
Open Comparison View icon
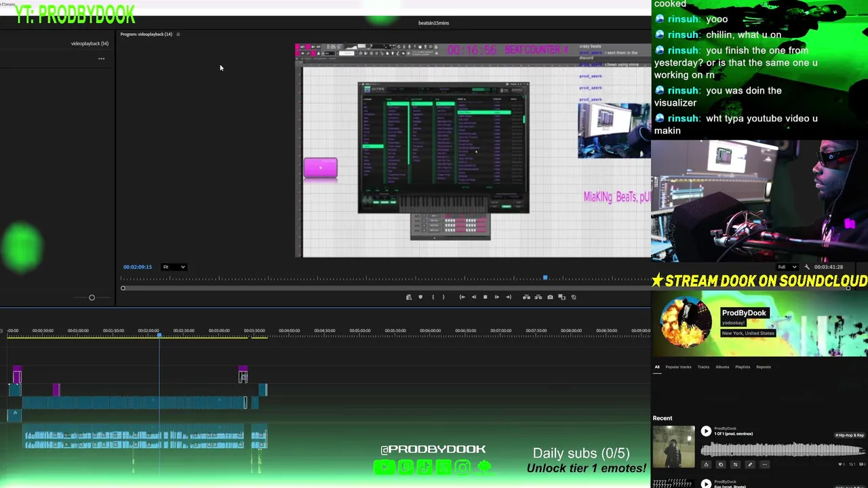tap(561, 297)
